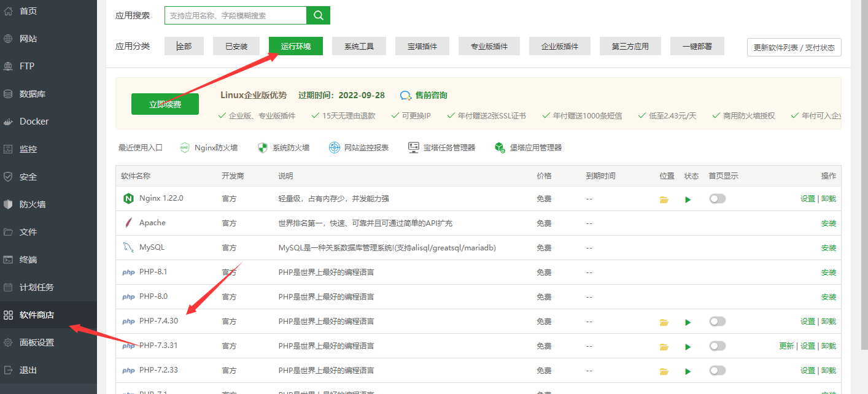Viewport: 868px width, 394px height.
Task: Click 安装 for MySQL
Action: [x=829, y=248]
